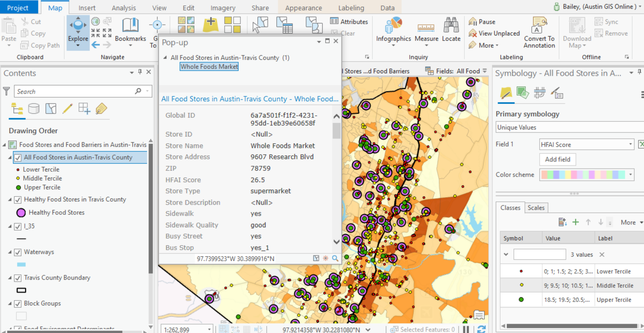
Task: Toggle the I_35 layer visibility
Action: pyautogui.click(x=18, y=227)
